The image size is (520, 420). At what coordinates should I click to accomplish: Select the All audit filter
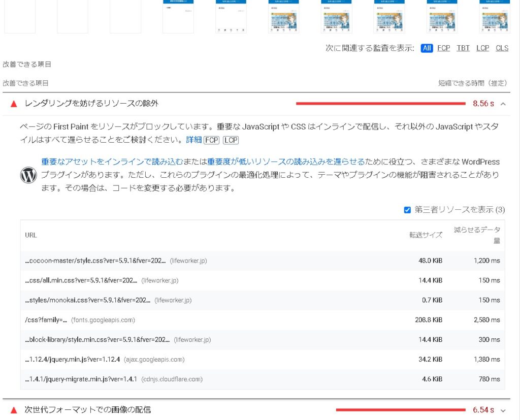point(427,48)
